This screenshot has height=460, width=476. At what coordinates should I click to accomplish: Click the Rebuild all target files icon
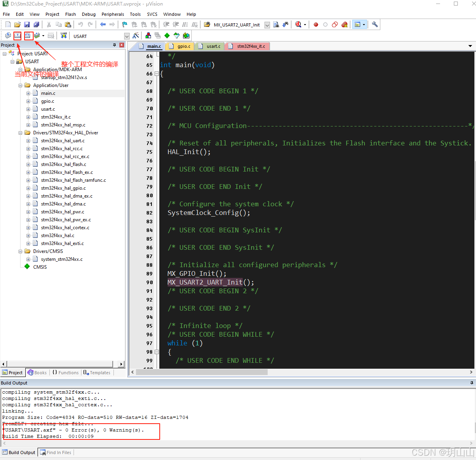point(28,36)
